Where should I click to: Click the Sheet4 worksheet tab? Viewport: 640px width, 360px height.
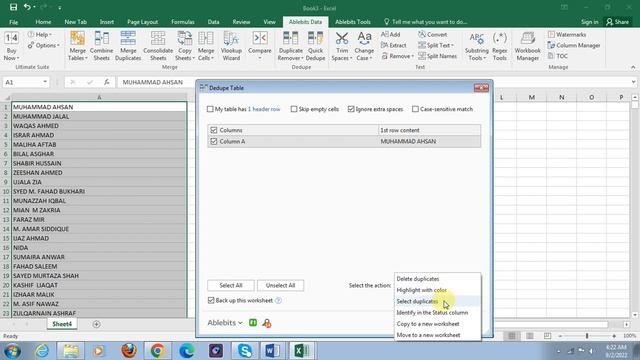[62, 324]
